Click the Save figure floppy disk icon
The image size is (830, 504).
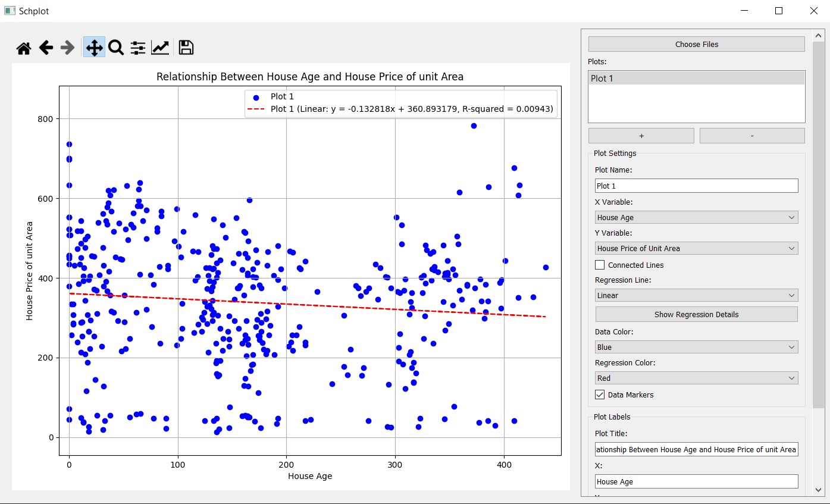coord(186,48)
